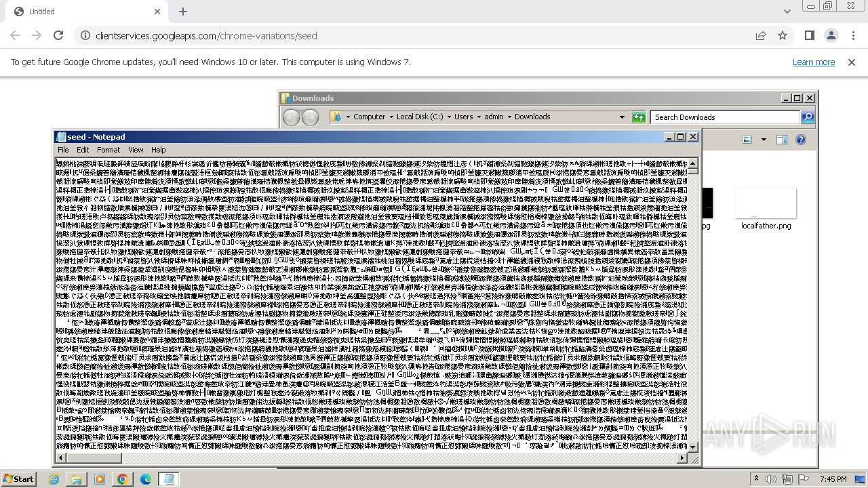Open the Start menu
Screen dimensions: 868x488
point(18,479)
